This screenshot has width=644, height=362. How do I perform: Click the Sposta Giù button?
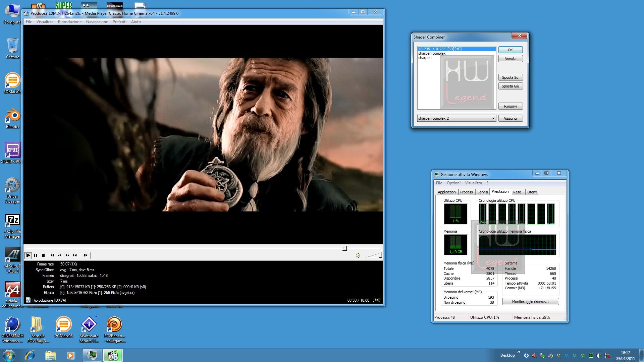[x=510, y=86]
